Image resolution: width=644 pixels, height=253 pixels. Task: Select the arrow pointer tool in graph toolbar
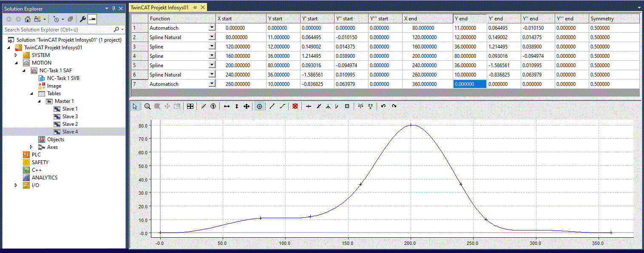click(x=135, y=106)
